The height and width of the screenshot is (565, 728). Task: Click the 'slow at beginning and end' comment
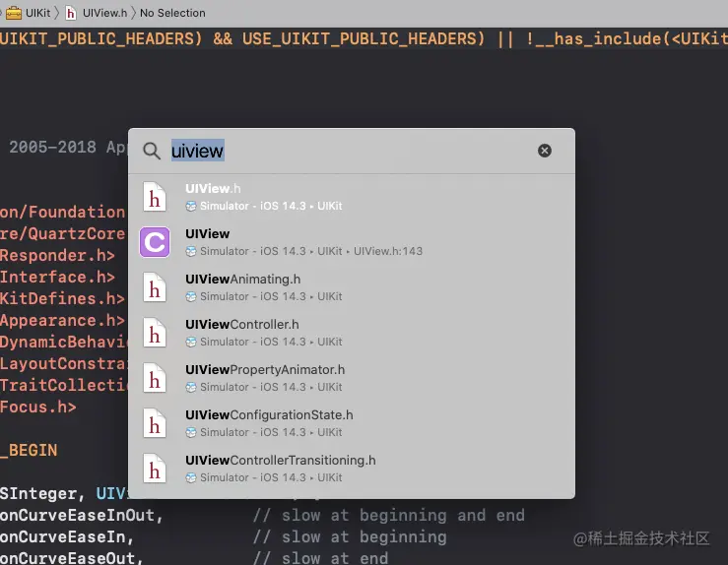(x=388, y=516)
